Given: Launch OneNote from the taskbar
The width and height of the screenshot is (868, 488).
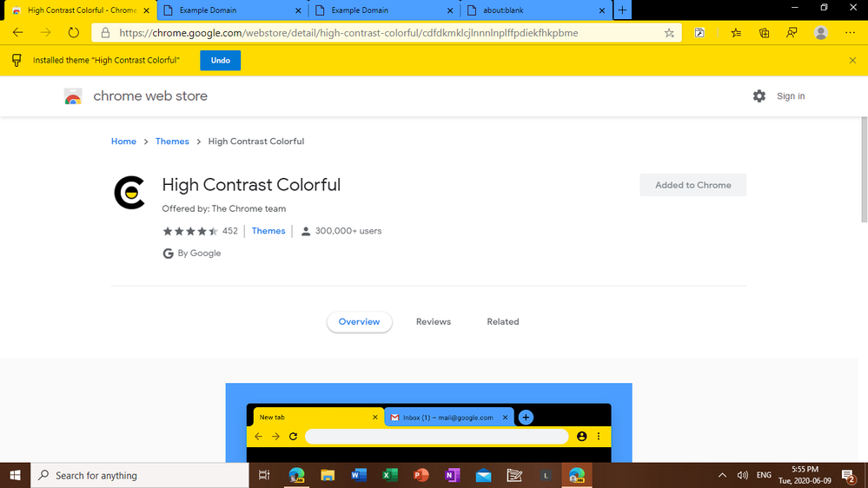Looking at the screenshot, I should (453, 475).
